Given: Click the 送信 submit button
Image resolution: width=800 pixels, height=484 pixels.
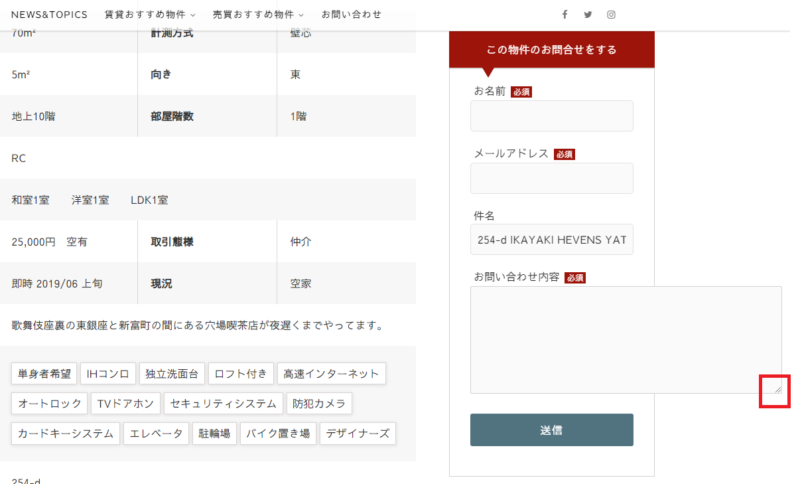Looking at the screenshot, I should tap(551, 430).
